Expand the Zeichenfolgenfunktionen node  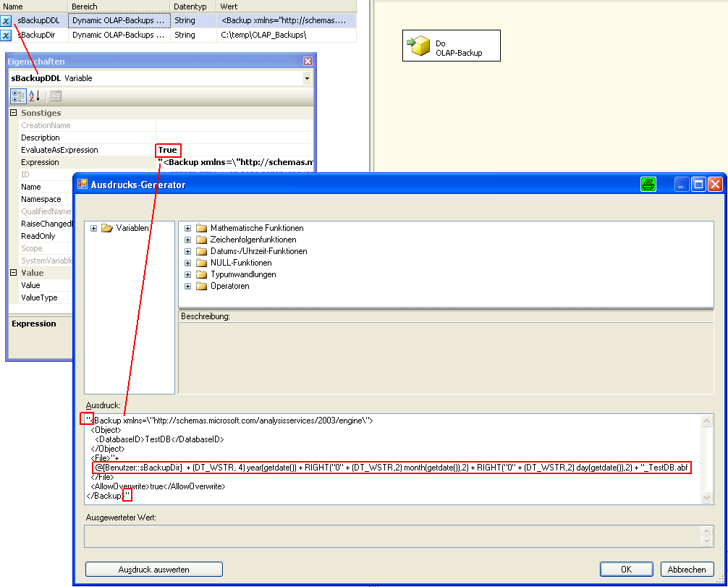tap(188, 240)
